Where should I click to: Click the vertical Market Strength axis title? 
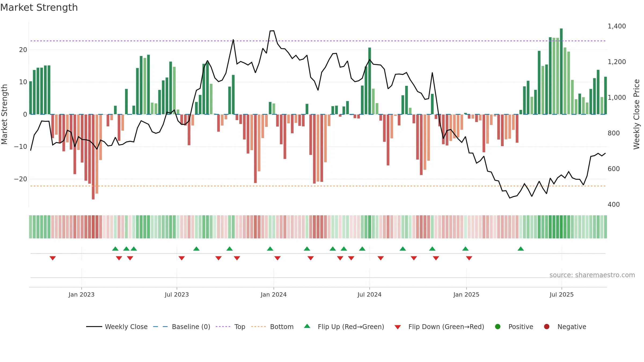pos(4,114)
